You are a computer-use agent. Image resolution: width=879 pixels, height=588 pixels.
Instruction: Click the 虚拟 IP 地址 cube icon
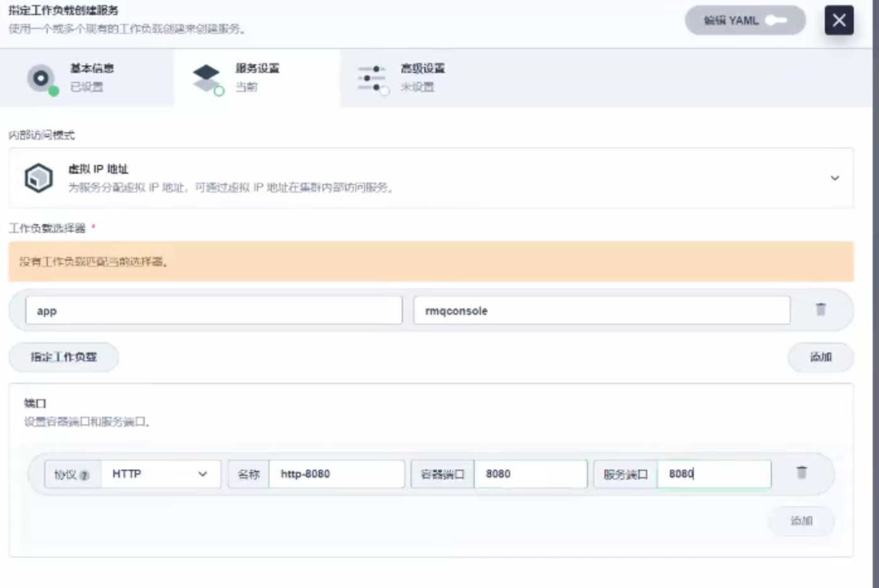pos(38,178)
